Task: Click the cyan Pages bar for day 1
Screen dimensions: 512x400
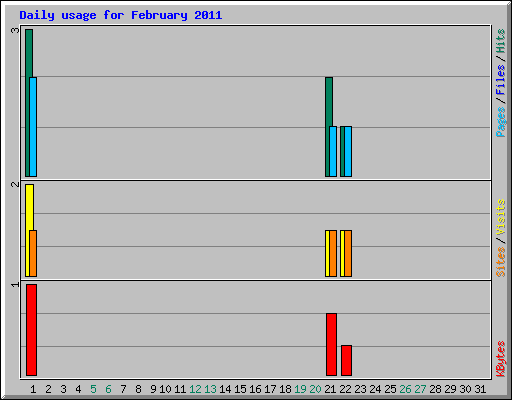Action: (x=33, y=127)
